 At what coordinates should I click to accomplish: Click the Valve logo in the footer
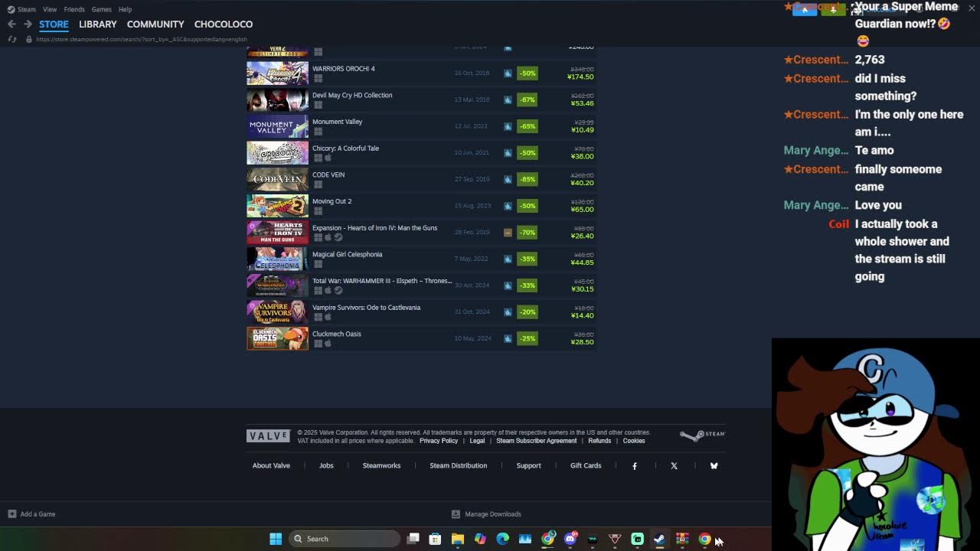pyautogui.click(x=268, y=436)
